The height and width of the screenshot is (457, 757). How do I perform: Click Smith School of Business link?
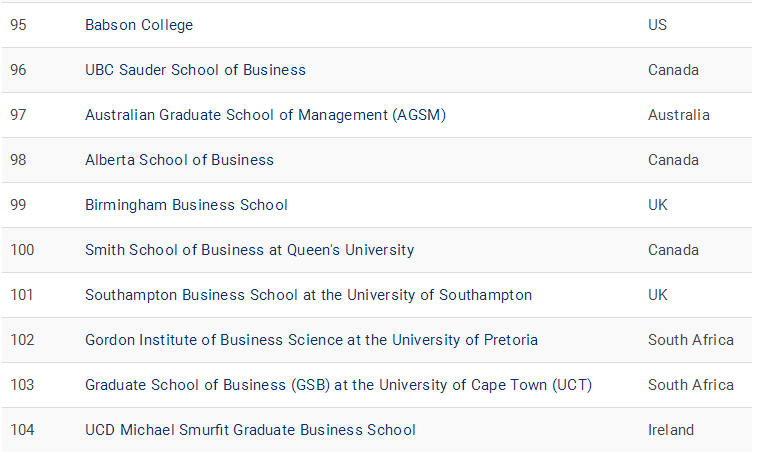click(249, 250)
